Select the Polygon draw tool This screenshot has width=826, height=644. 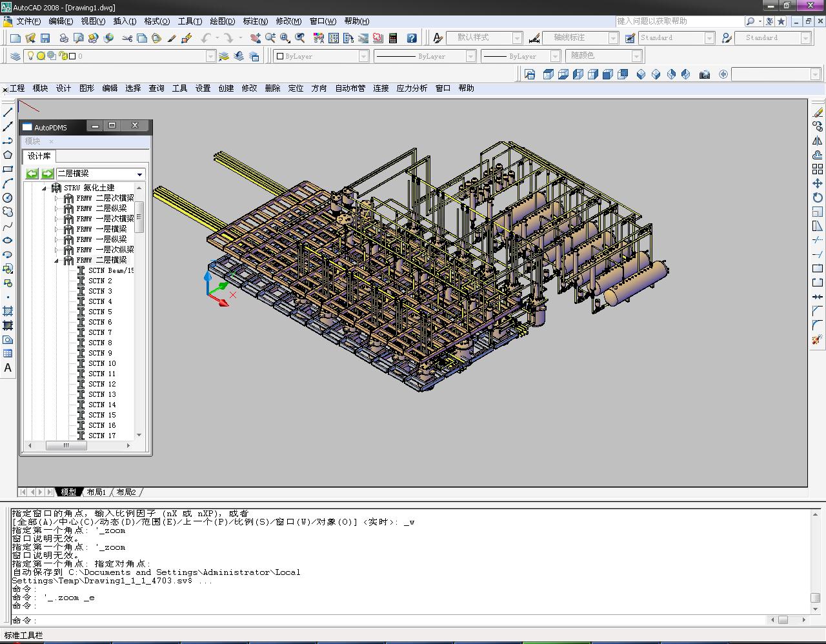click(8, 155)
